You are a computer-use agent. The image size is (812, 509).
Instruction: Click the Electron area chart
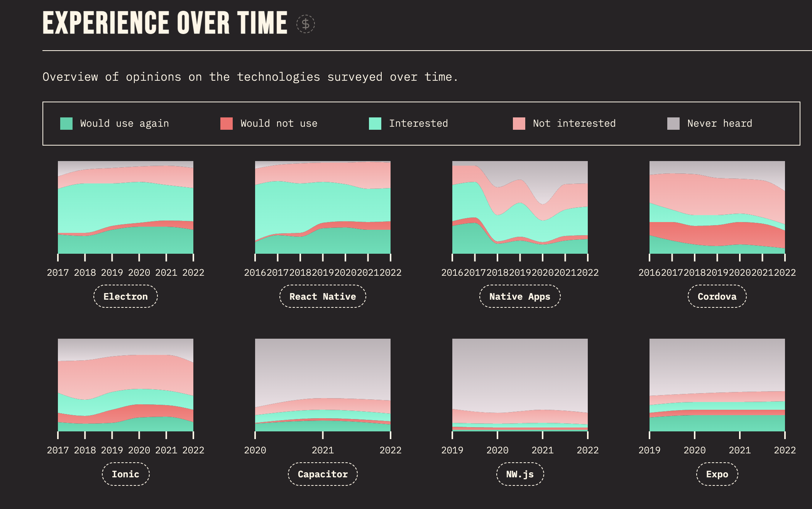tap(125, 207)
